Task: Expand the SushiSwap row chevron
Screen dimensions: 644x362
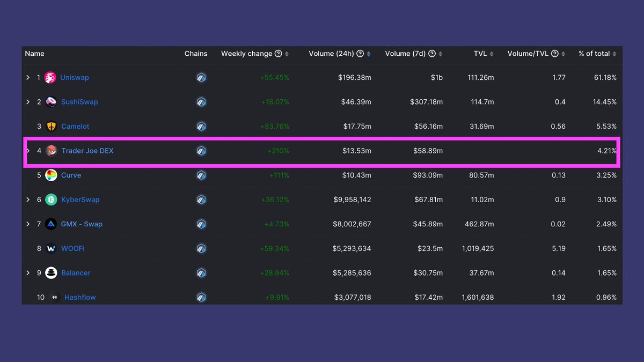Action: (x=28, y=102)
